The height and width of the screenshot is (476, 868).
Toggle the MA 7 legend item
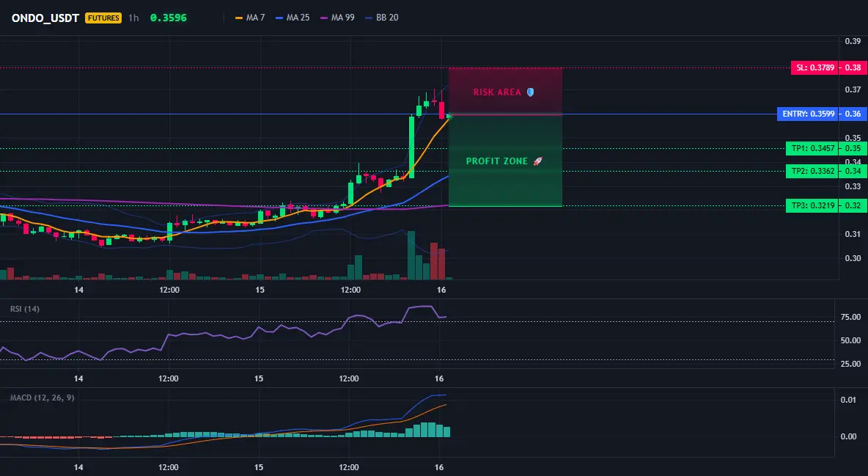(x=250, y=18)
